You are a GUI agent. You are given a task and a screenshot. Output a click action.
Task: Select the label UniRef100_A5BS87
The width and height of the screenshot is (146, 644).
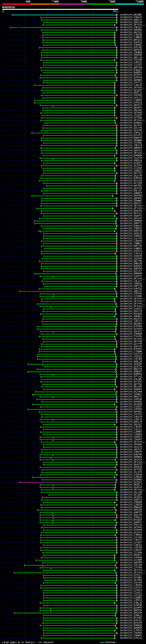[131, 372]
